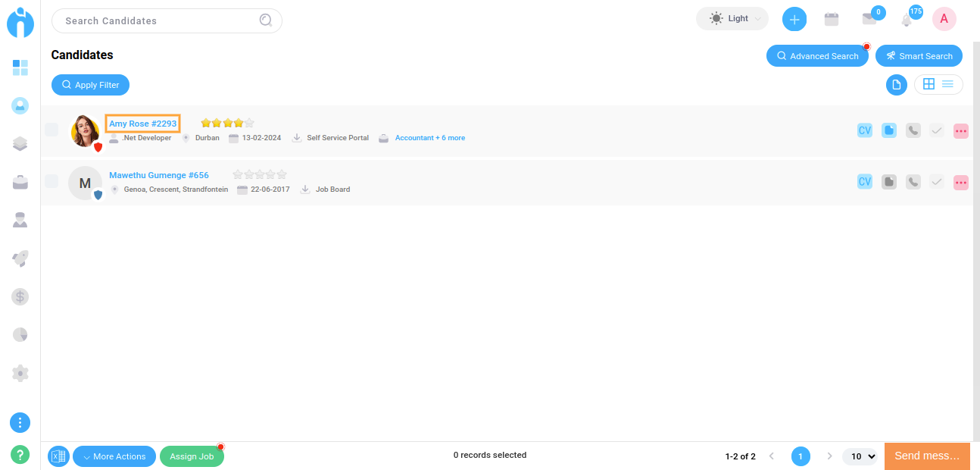Screen dimensions: 980x470
Task: Click the Search Candidates input field
Action: [x=159, y=20]
